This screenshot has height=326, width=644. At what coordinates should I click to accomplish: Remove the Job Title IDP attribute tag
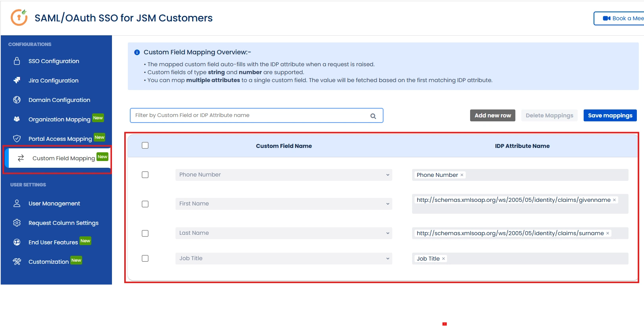443,259
